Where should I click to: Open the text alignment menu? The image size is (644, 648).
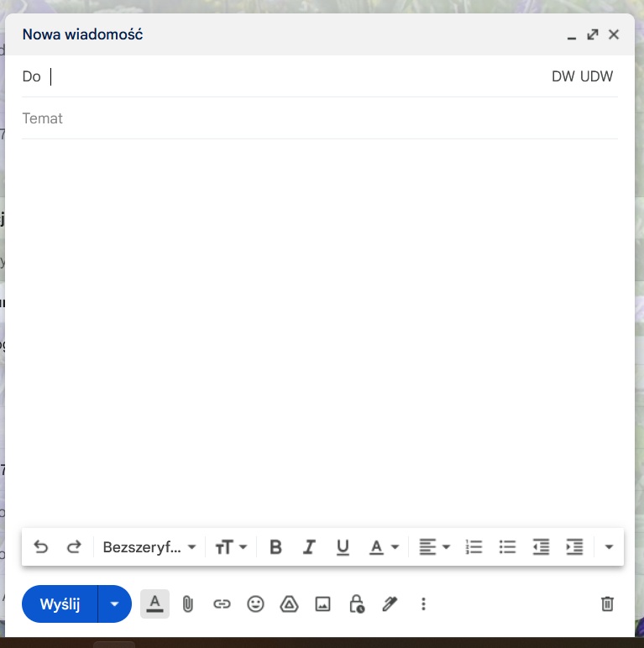tap(435, 547)
